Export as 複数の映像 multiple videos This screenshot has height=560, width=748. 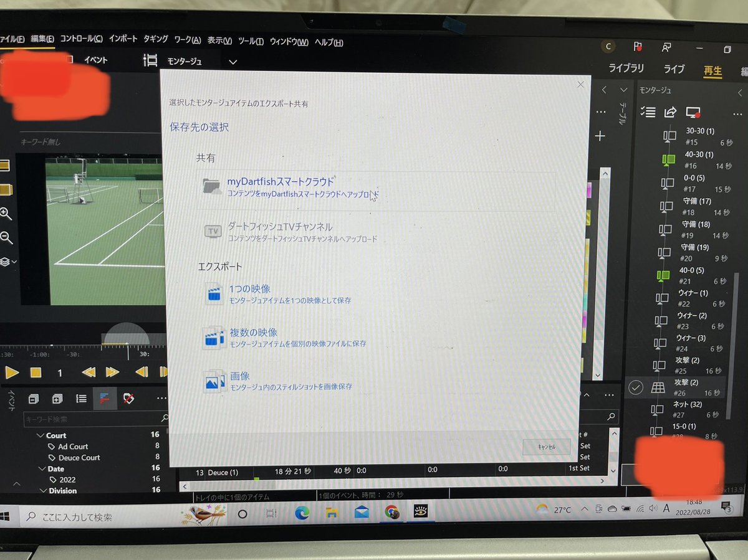point(285,337)
